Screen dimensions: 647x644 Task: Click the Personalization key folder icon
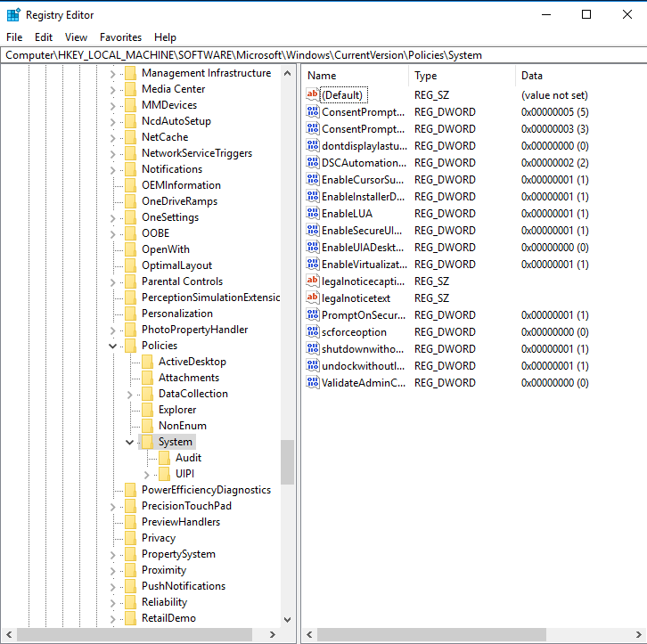(x=130, y=314)
